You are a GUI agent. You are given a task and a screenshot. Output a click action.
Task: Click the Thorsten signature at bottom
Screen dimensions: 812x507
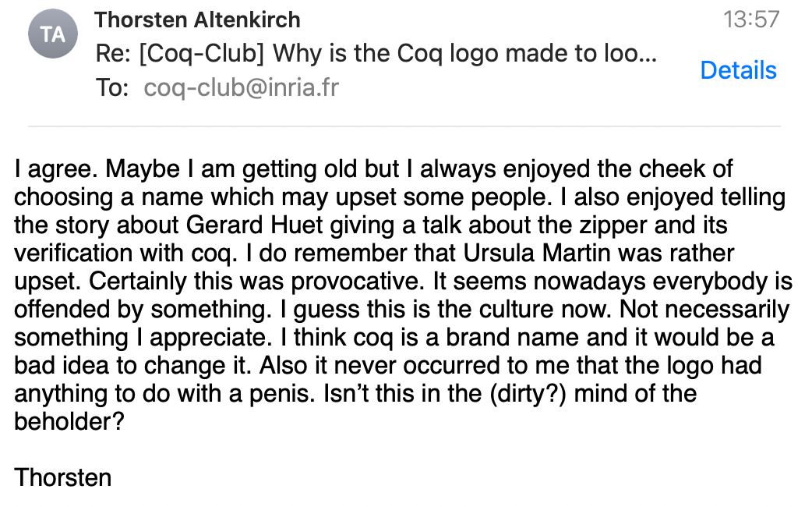(62, 477)
